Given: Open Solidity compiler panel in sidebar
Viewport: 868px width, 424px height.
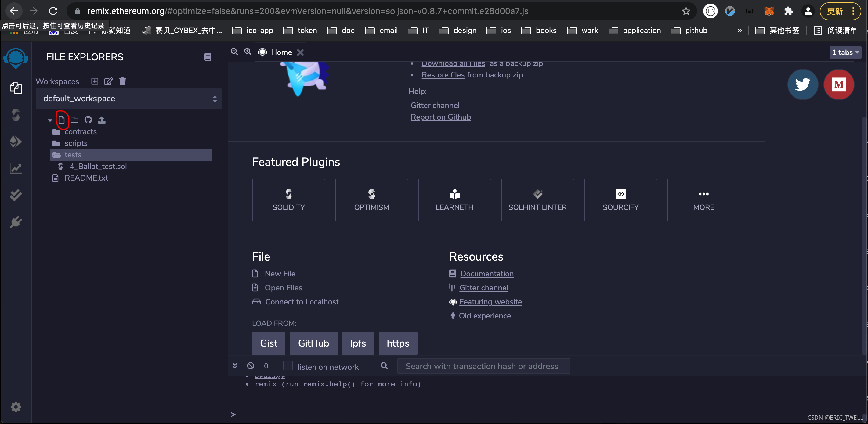Looking at the screenshot, I should coord(16,115).
